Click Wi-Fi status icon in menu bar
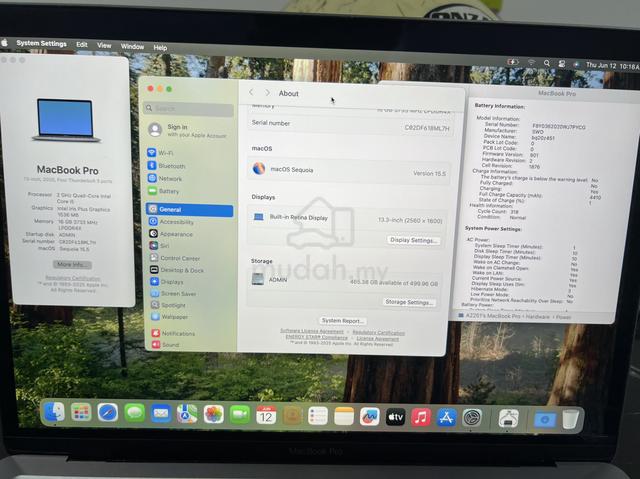The image size is (640, 479). pos(531,63)
